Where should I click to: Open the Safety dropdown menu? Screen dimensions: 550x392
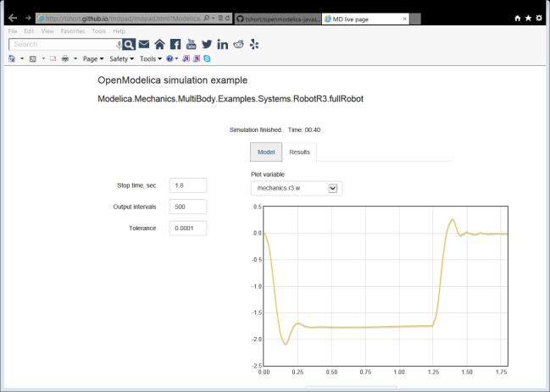122,59
